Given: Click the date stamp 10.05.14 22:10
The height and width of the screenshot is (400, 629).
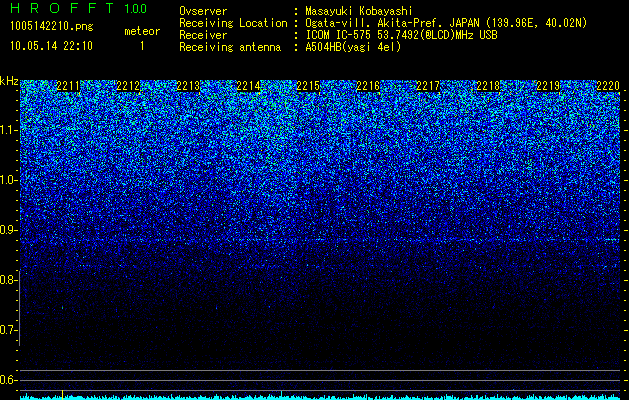Looking at the screenshot, I should 51,46.
